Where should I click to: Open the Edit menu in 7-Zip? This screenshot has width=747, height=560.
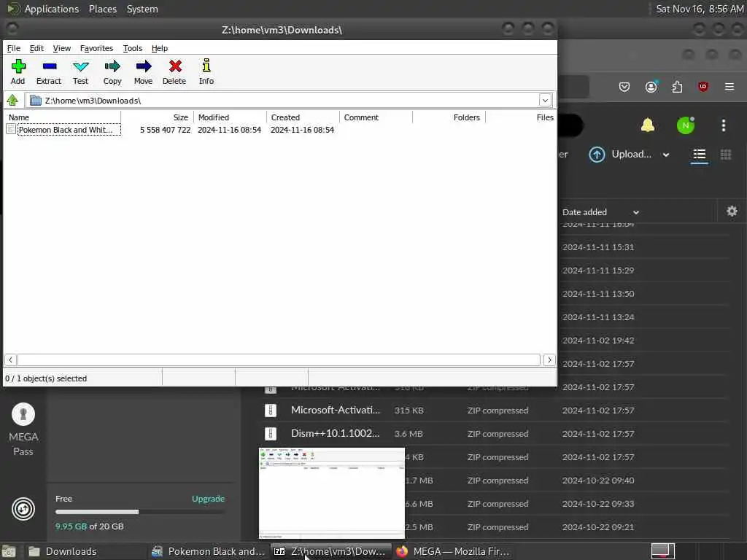pos(36,48)
